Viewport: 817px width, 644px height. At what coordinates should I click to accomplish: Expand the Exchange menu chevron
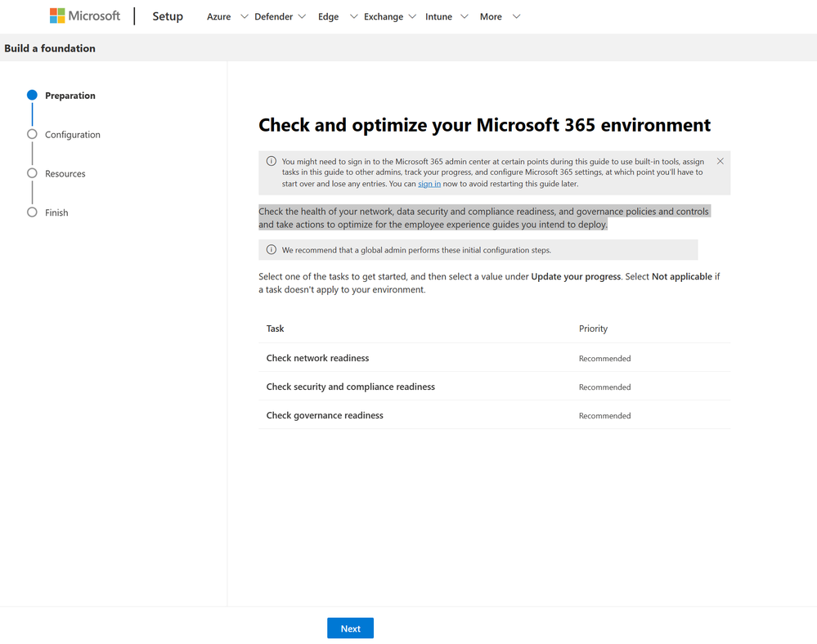pos(412,16)
